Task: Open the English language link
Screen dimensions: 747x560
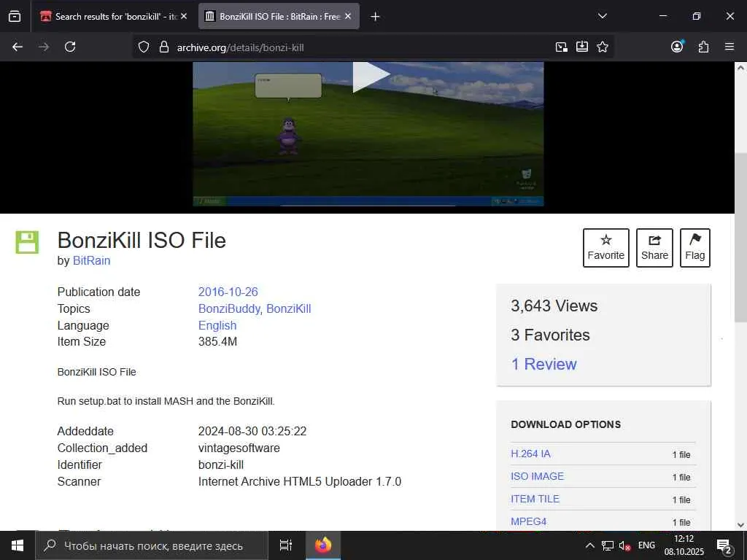Action: click(217, 325)
